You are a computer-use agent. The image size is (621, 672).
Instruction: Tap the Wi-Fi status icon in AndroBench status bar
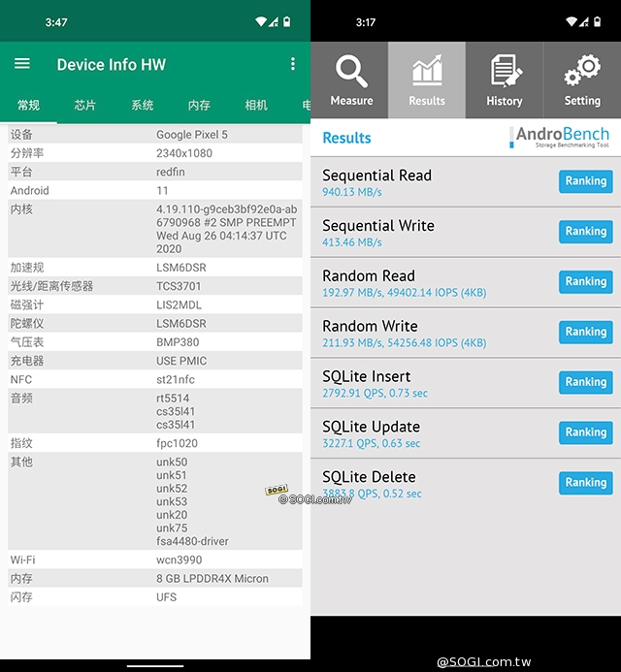[x=572, y=21]
